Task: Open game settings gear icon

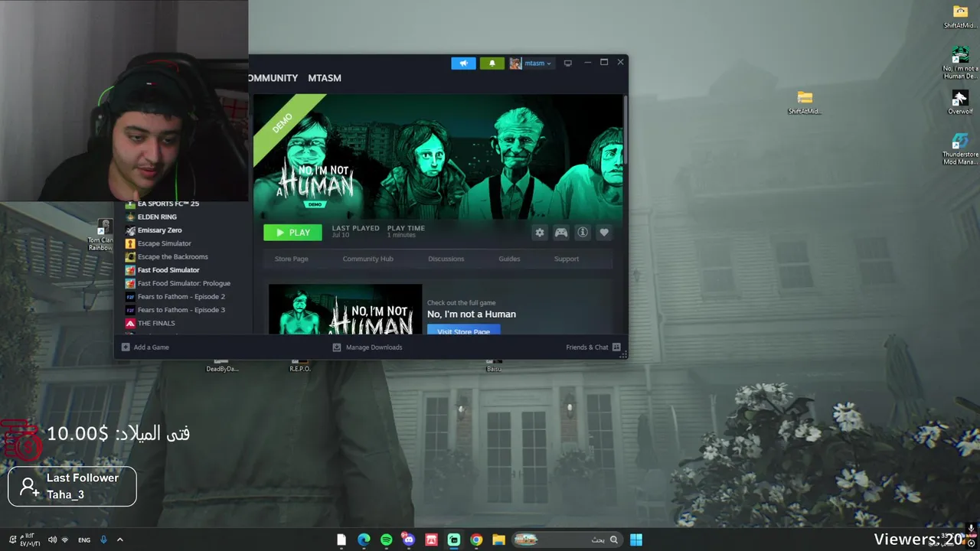Action: pyautogui.click(x=540, y=233)
